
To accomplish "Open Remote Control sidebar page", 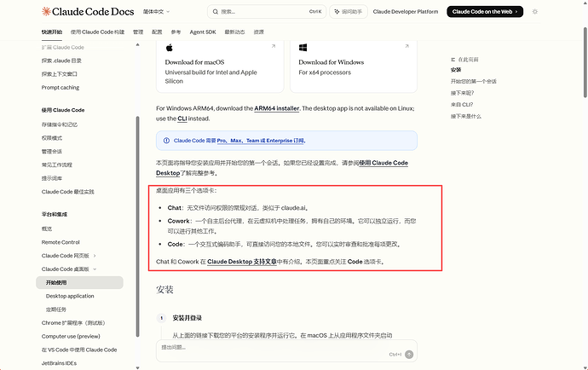I will point(61,242).
